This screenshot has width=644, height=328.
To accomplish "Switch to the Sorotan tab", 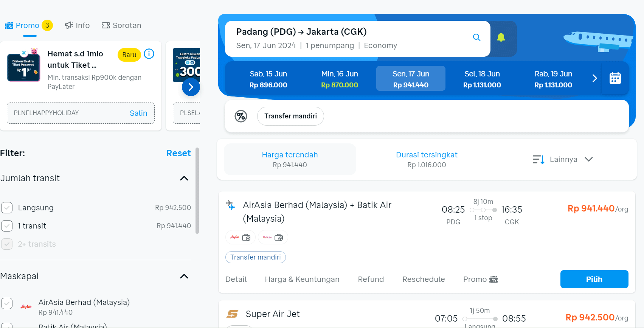I will 121,25.
